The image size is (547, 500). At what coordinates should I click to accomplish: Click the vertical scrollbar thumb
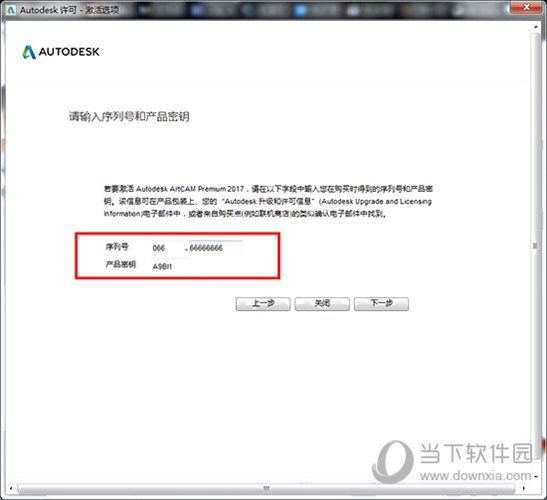[x=535, y=246]
